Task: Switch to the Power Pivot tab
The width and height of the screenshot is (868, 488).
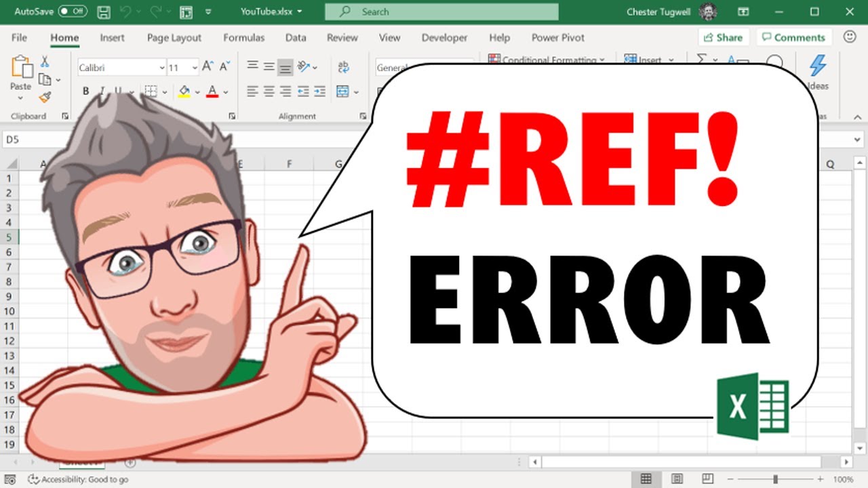Action: pyautogui.click(x=557, y=38)
